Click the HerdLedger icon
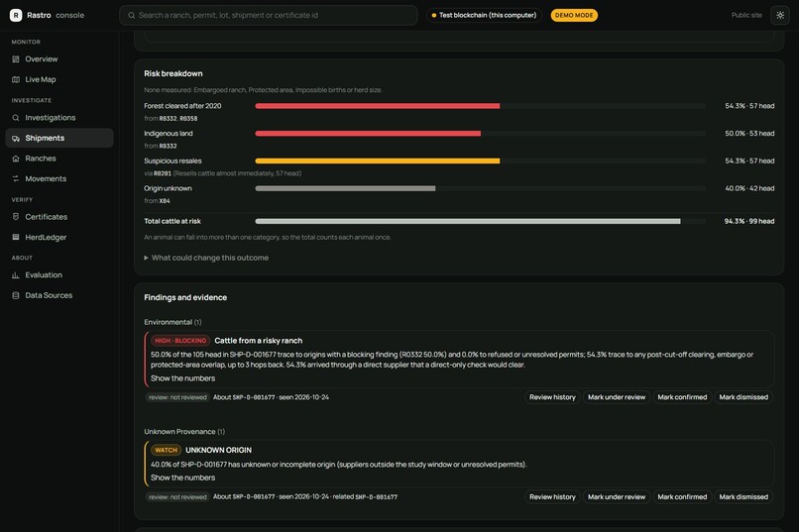Image resolution: width=799 pixels, height=532 pixels. (16, 237)
